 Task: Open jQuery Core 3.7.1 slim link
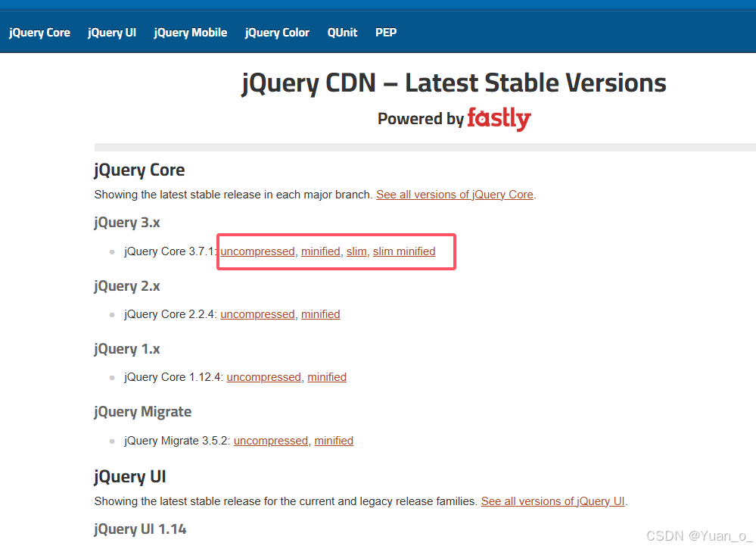click(x=356, y=251)
